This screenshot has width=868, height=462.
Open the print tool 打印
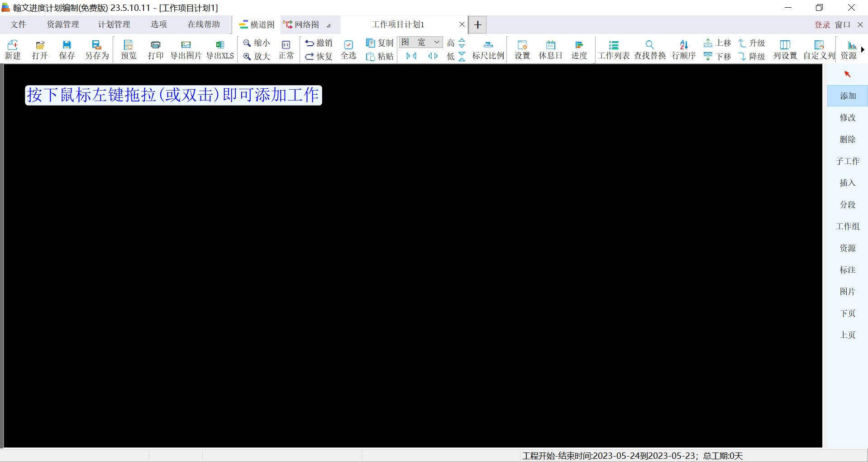155,49
